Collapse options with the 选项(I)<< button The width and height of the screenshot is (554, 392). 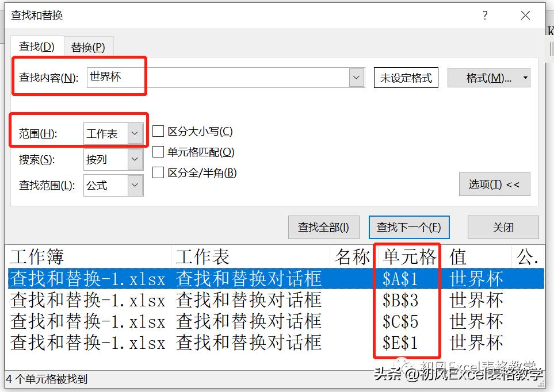(x=494, y=184)
